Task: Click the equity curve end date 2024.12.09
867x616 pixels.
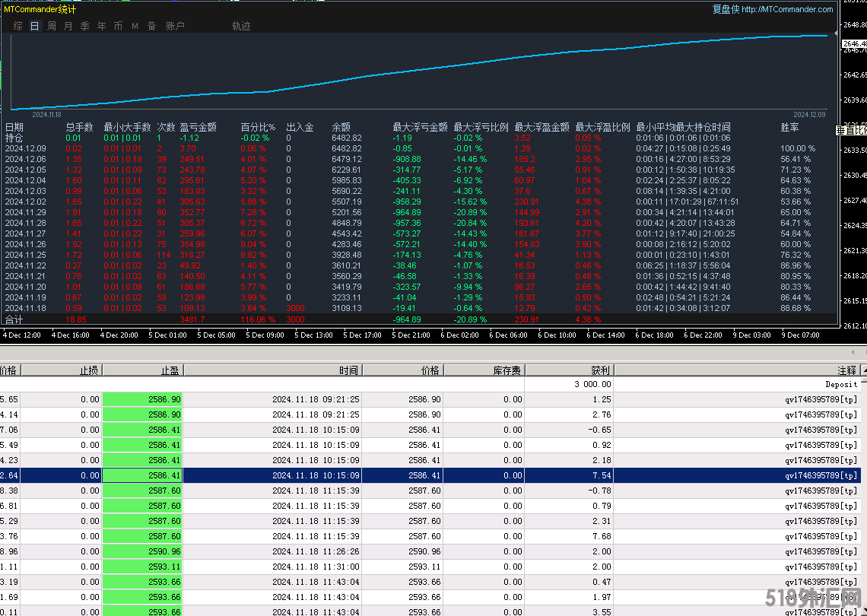Action: (809, 115)
